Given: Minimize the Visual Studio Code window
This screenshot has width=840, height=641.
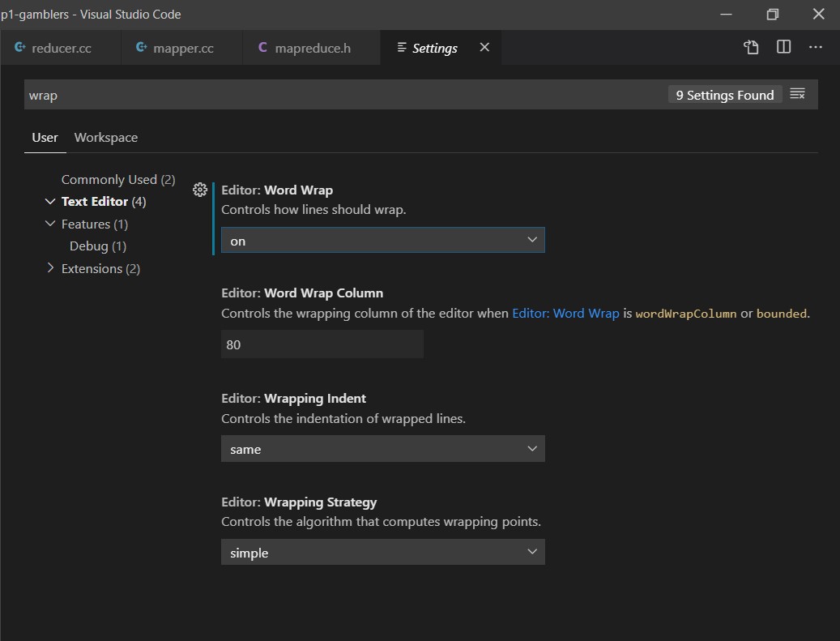Looking at the screenshot, I should (x=726, y=14).
